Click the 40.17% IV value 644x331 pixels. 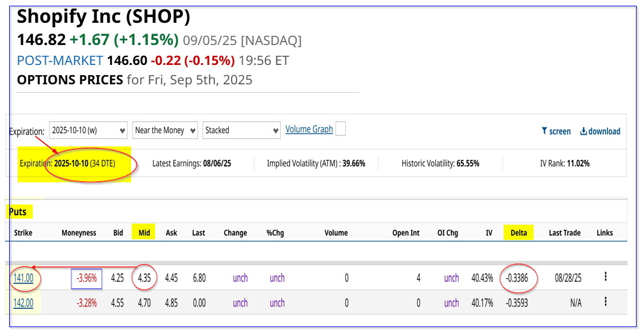click(x=482, y=303)
